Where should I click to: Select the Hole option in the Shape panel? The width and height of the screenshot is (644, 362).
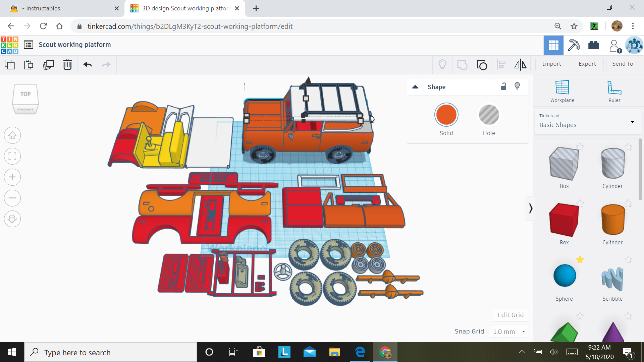[x=489, y=114]
